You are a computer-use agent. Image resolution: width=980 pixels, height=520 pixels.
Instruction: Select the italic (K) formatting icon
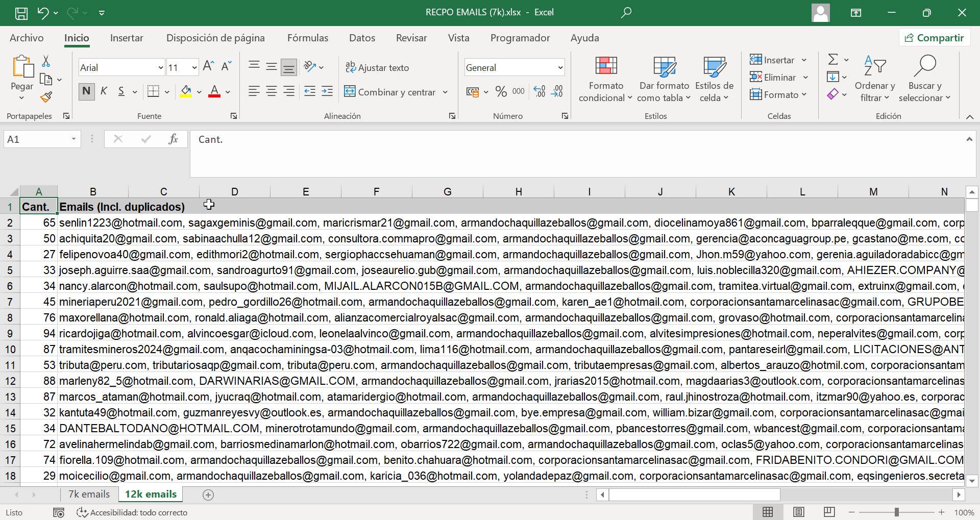103,91
